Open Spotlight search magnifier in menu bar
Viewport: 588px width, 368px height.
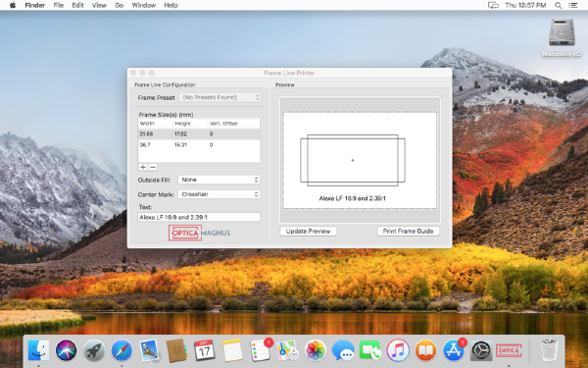(559, 5)
